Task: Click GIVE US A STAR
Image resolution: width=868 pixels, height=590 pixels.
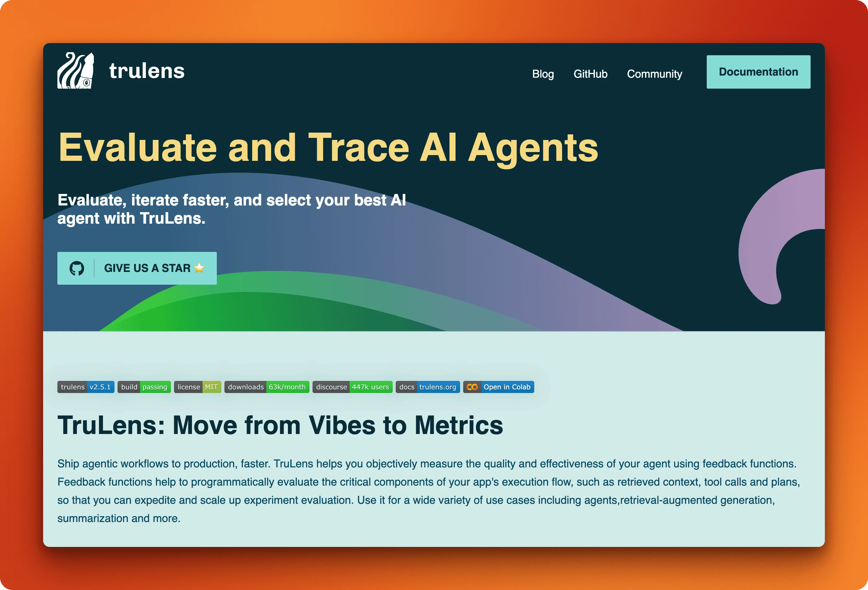Action: tap(148, 268)
